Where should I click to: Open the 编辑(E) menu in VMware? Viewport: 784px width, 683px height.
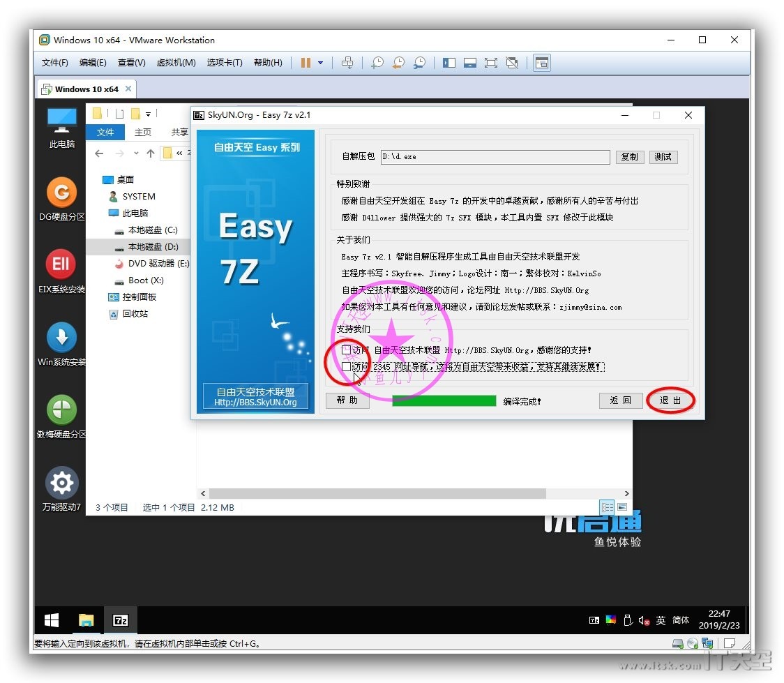click(x=93, y=63)
